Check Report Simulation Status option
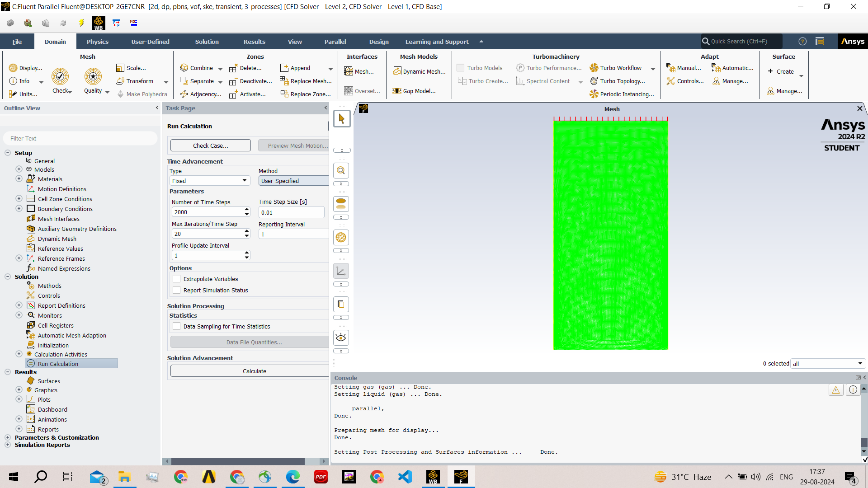Screen dimensions: 868x488 pyautogui.click(x=177, y=290)
